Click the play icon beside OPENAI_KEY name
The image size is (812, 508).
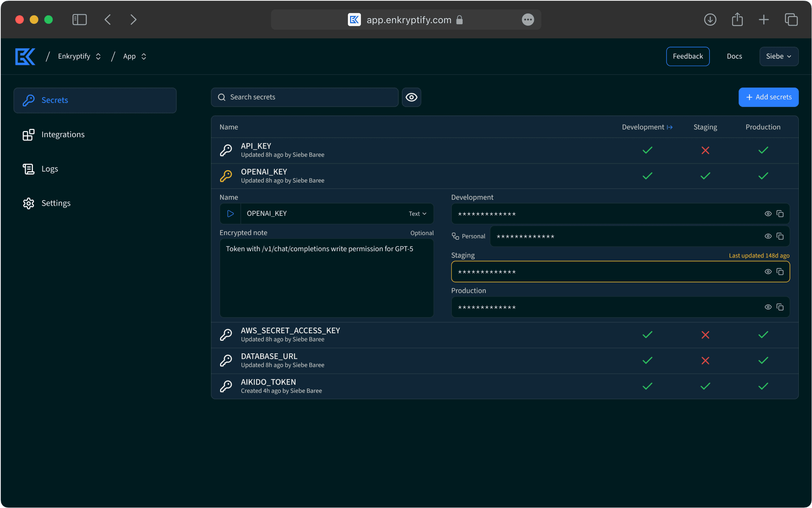[x=230, y=213]
